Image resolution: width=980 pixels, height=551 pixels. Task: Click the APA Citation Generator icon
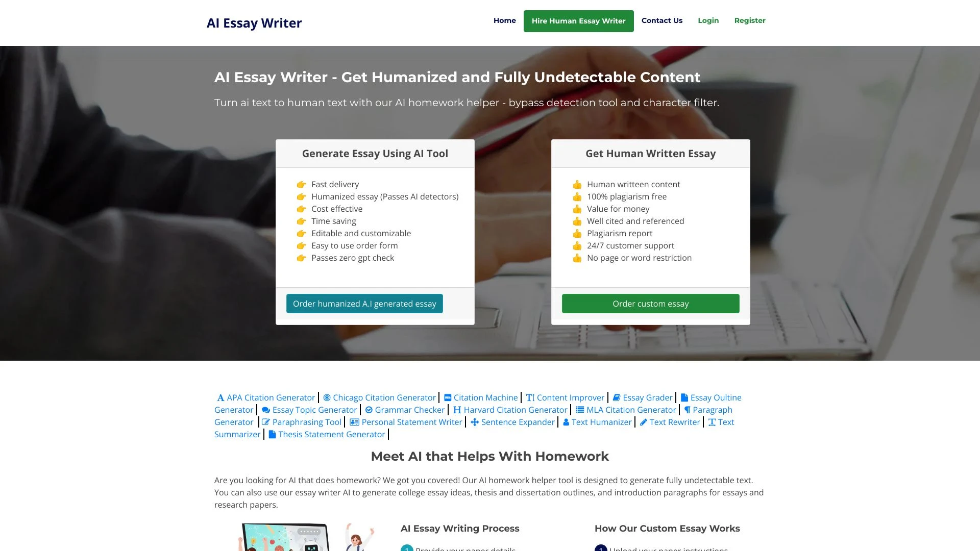click(220, 397)
